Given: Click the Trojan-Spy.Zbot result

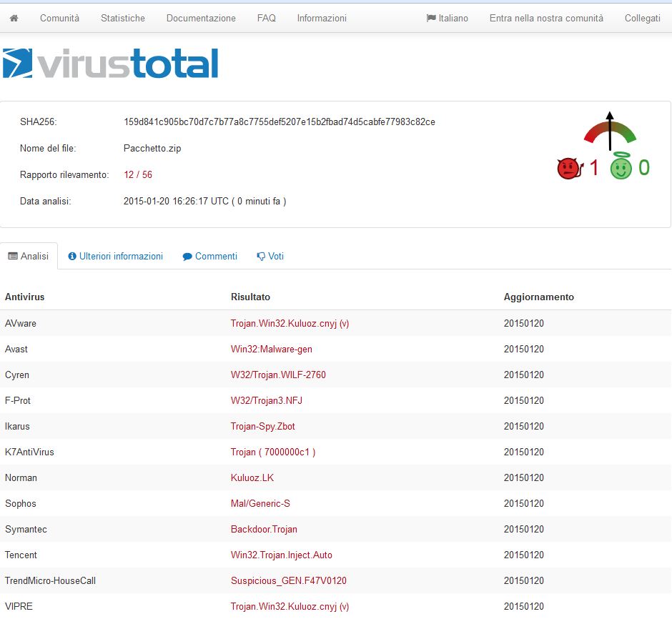Looking at the screenshot, I should 262,426.
